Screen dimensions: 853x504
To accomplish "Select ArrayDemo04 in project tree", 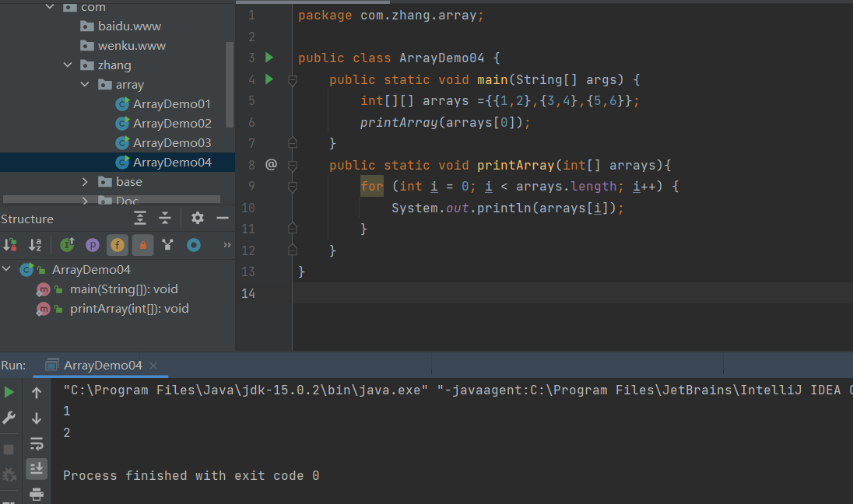I will pos(118,162).
